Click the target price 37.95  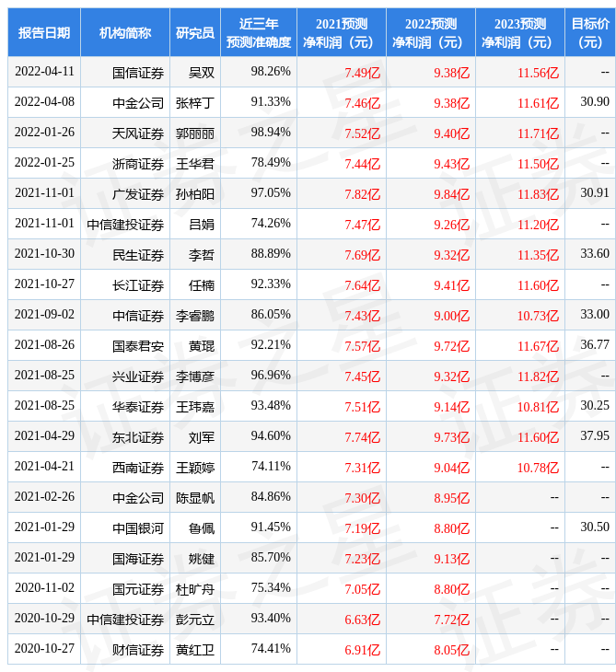[x=595, y=436]
